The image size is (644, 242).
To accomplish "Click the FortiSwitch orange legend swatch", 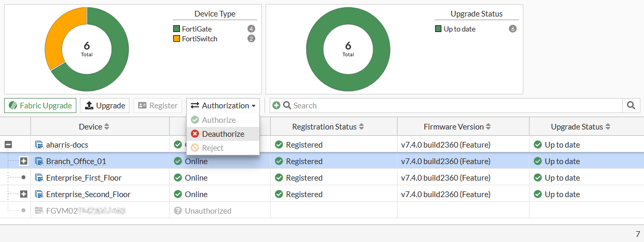I will [176, 39].
